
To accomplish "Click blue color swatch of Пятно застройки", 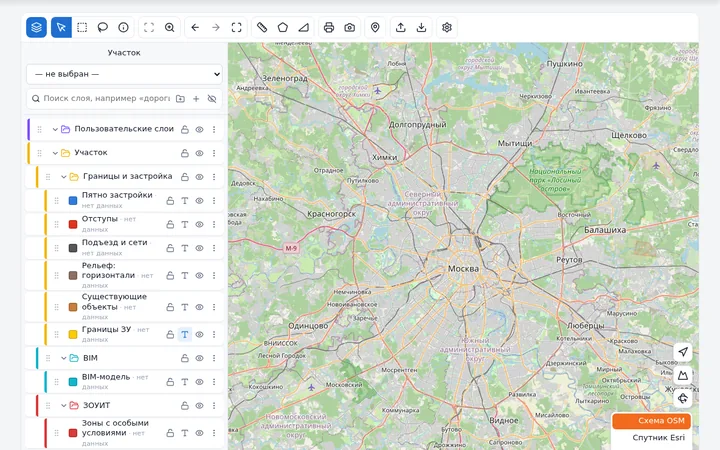I will click(x=73, y=201).
